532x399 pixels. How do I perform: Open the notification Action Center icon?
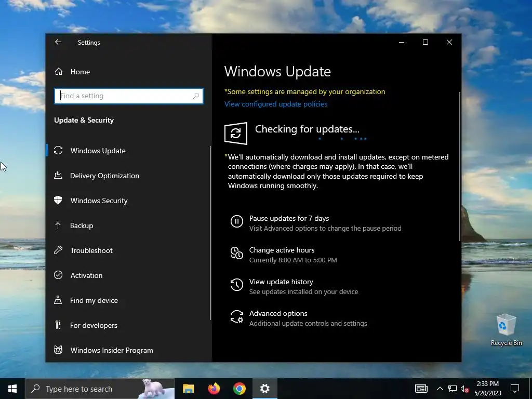[x=515, y=389]
